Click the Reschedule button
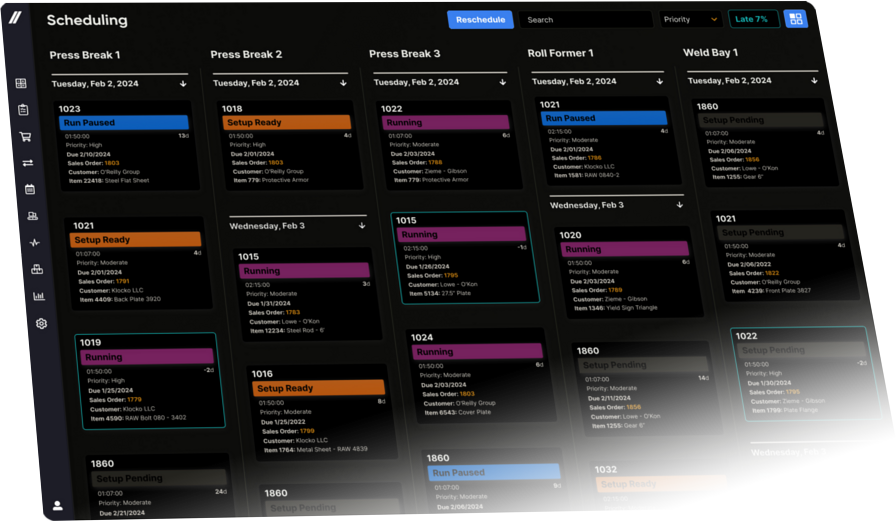The image size is (896, 521). [480, 19]
